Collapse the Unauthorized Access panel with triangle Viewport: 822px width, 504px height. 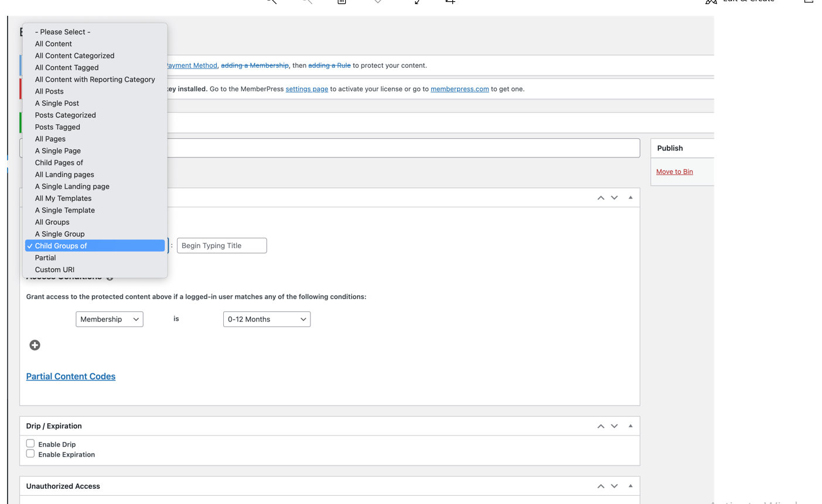pyautogui.click(x=630, y=486)
